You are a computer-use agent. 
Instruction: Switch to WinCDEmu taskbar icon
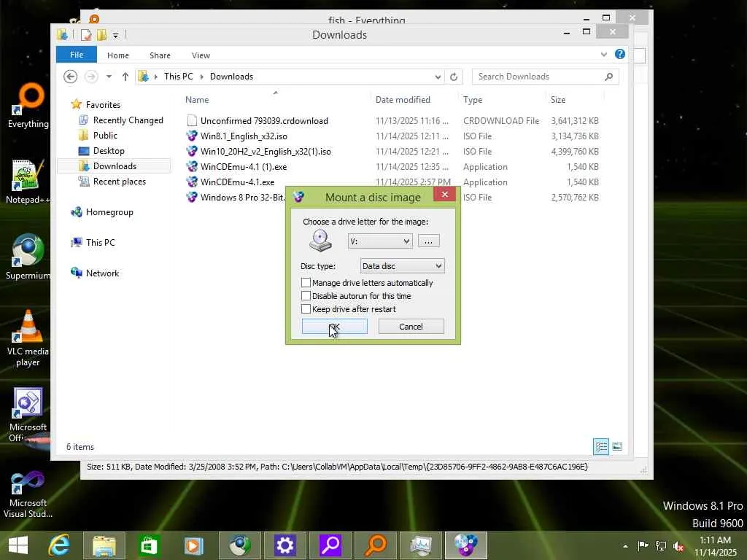click(466, 545)
